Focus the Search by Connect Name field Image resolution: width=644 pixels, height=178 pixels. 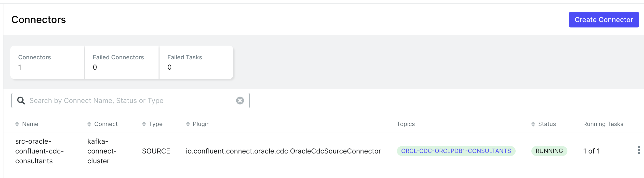coord(130,101)
